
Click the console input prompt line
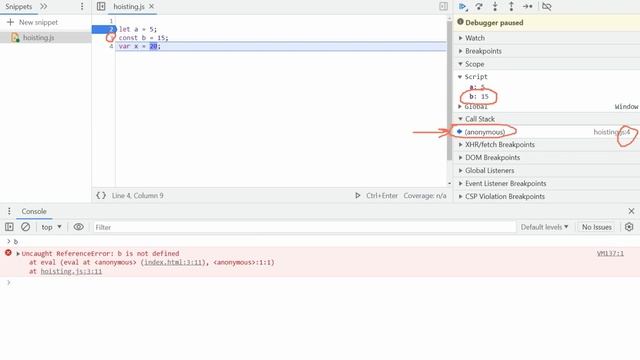coord(320,282)
